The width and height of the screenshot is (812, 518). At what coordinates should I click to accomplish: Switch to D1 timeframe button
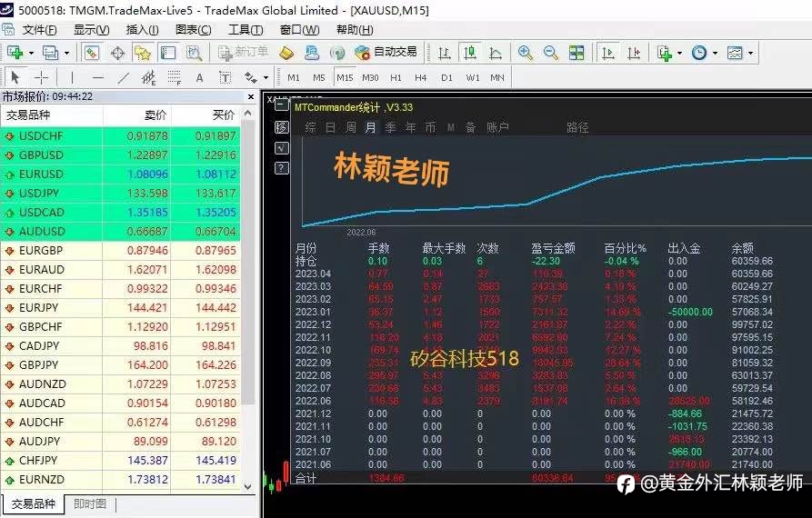[x=446, y=77]
